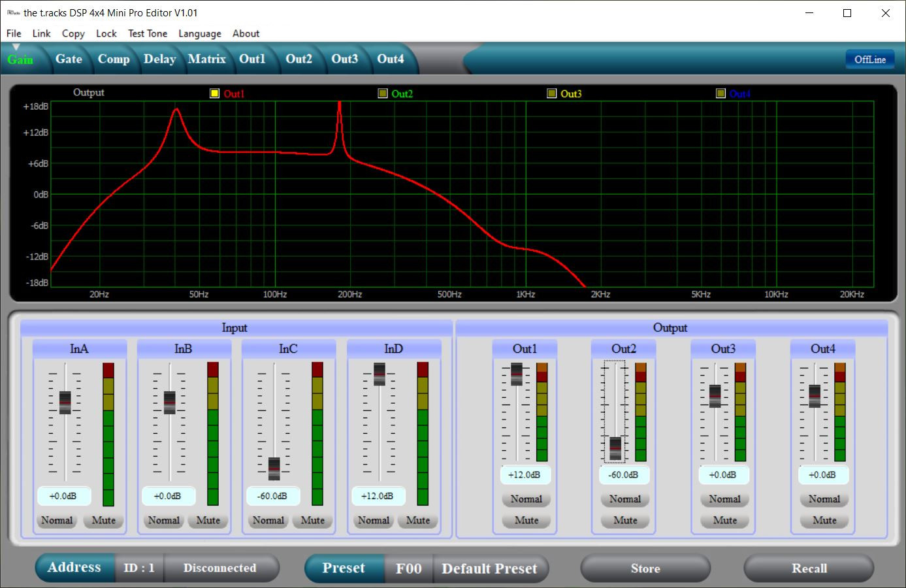
Task: Click the Default Preset name field
Action: tap(489, 568)
